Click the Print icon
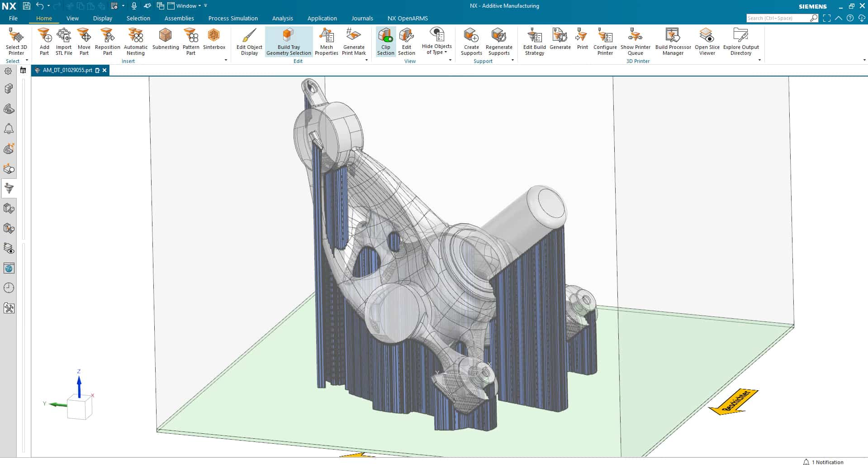 click(x=582, y=38)
